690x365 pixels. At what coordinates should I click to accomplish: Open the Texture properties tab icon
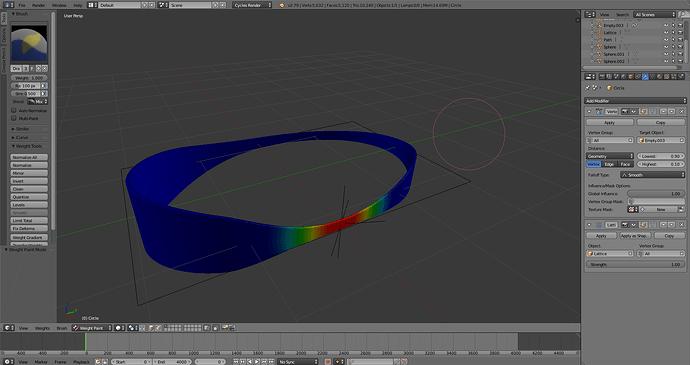[x=667, y=77]
